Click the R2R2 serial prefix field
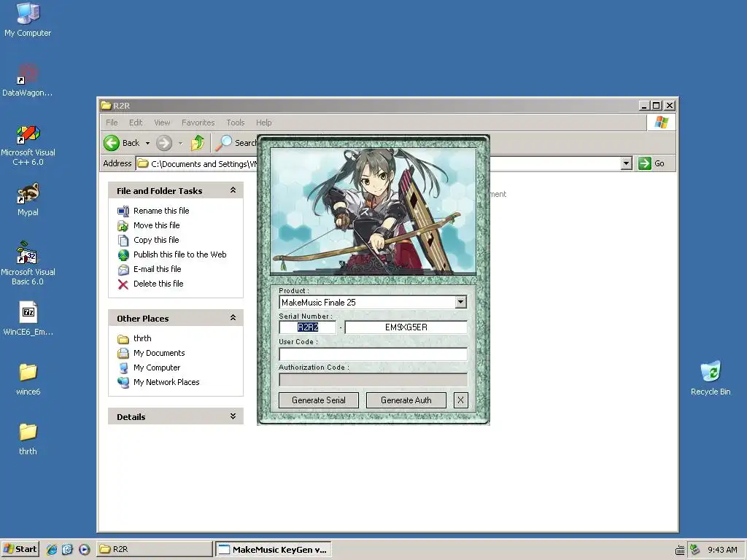The width and height of the screenshot is (747, 560). pyautogui.click(x=308, y=327)
